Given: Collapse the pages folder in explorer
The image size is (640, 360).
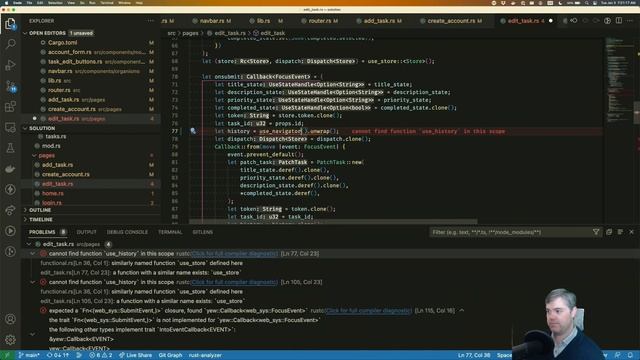Looking at the screenshot, I should coord(34,156).
